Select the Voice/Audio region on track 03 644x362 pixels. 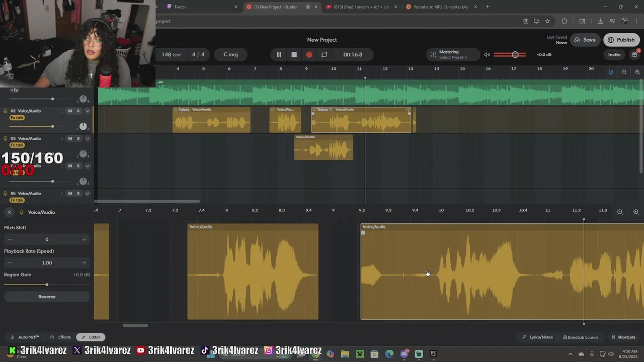coord(324,147)
